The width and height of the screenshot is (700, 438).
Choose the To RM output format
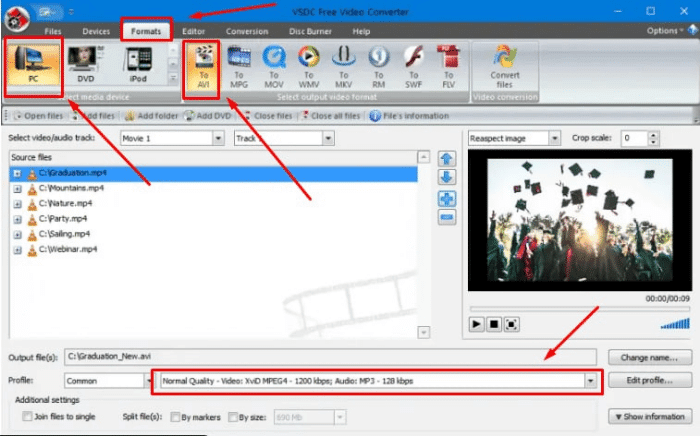pos(379,68)
